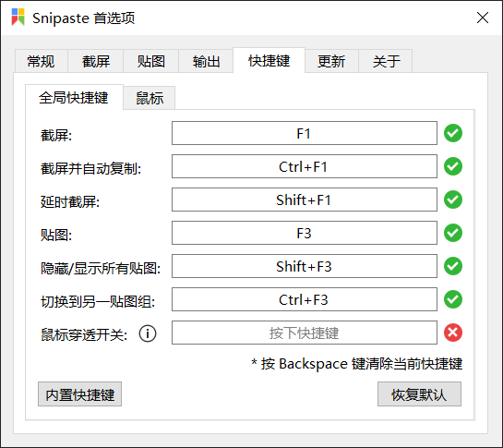Select the 快捷键 tab
The image size is (503, 448).
tap(269, 60)
